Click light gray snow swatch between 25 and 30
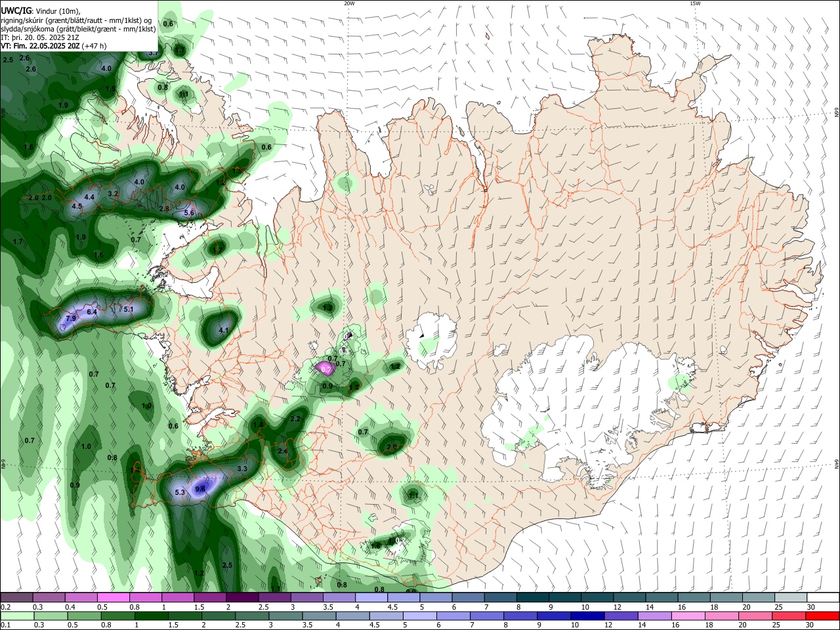Viewport: 840px width, 630px height. coord(791,598)
